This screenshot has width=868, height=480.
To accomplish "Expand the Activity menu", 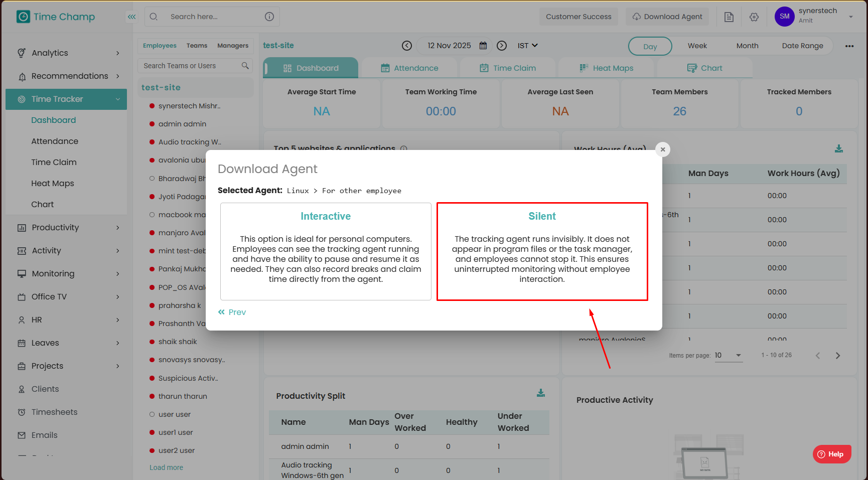I will 66,250.
